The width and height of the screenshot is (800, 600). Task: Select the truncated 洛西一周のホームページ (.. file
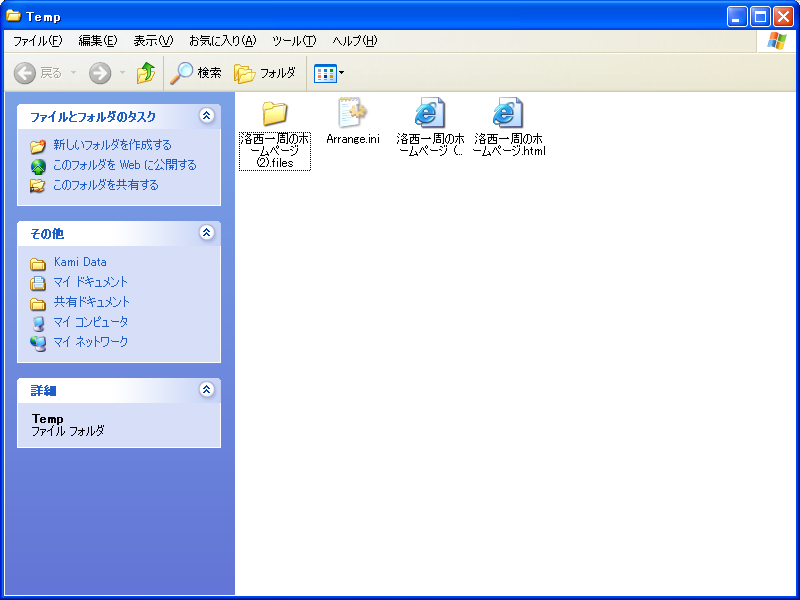pyautogui.click(x=430, y=113)
